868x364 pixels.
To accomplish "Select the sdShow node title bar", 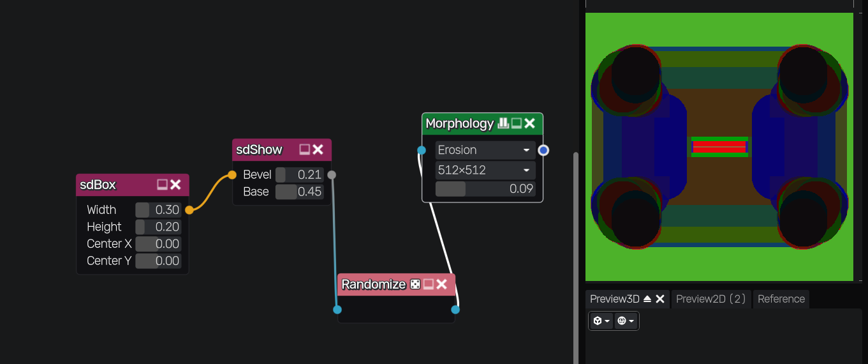I will click(x=282, y=149).
